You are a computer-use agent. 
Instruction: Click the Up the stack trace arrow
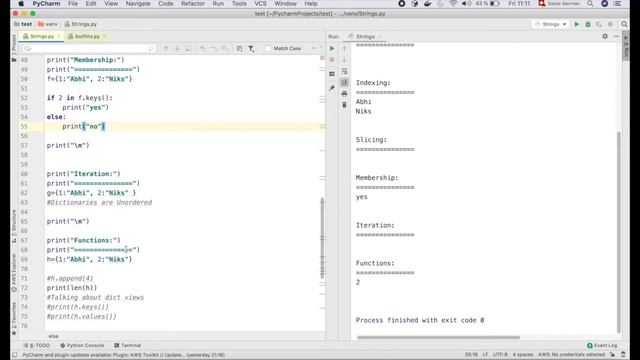pyautogui.click(x=344, y=49)
